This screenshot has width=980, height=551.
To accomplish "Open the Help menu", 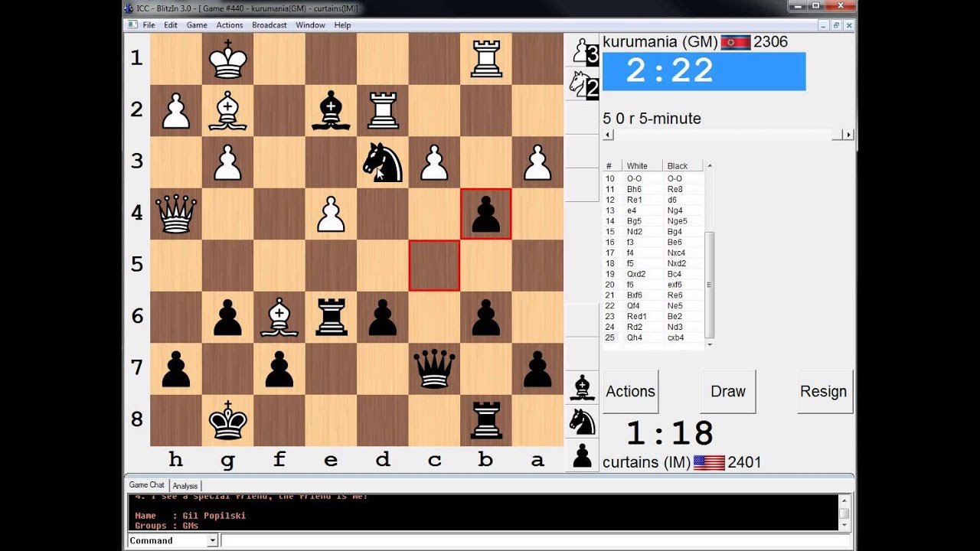I will click(x=342, y=25).
